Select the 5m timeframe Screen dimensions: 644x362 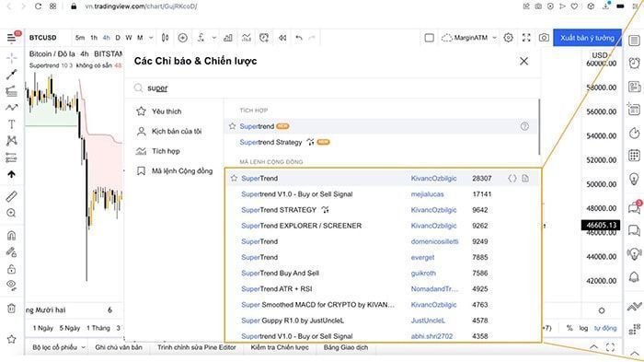point(80,38)
